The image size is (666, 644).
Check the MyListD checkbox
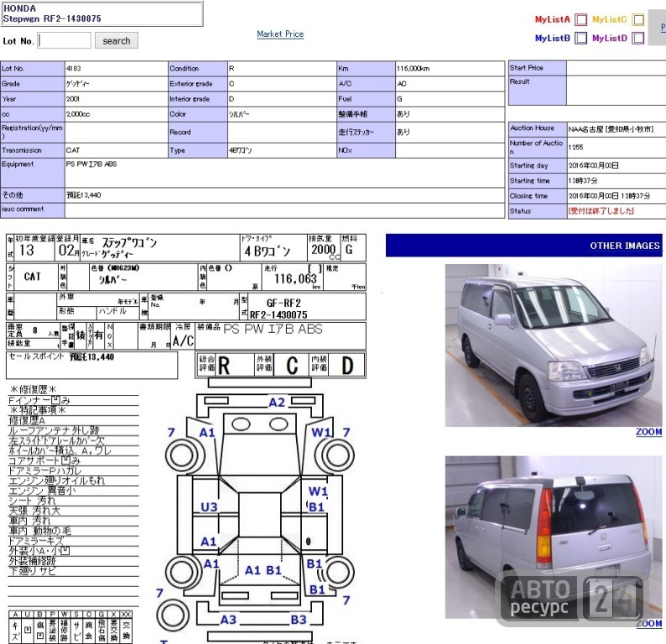pos(638,39)
